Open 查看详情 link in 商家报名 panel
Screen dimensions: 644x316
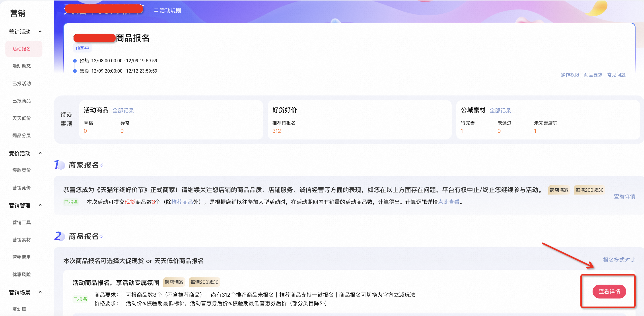click(x=624, y=196)
